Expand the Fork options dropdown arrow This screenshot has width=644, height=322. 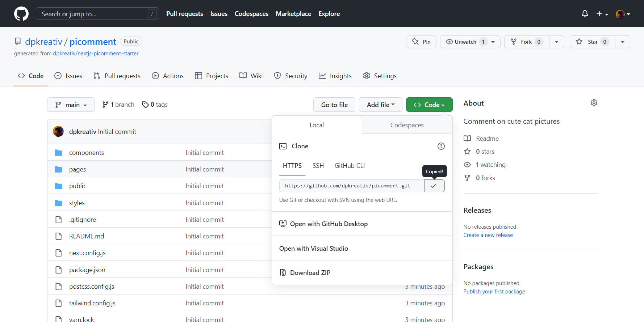tap(557, 42)
